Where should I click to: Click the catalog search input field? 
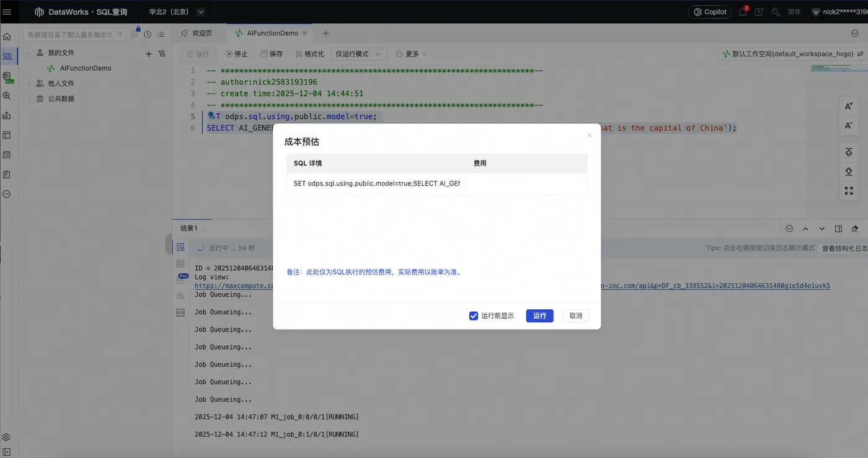pyautogui.click(x=74, y=35)
